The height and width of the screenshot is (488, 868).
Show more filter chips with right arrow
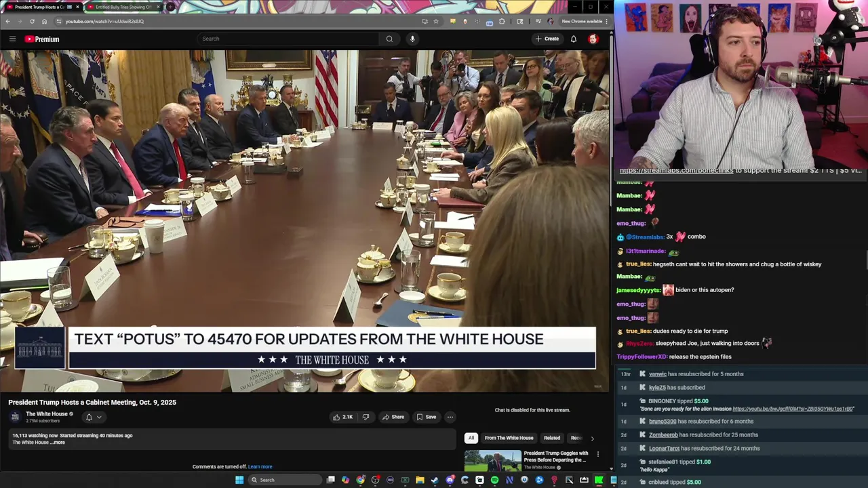pos(592,439)
